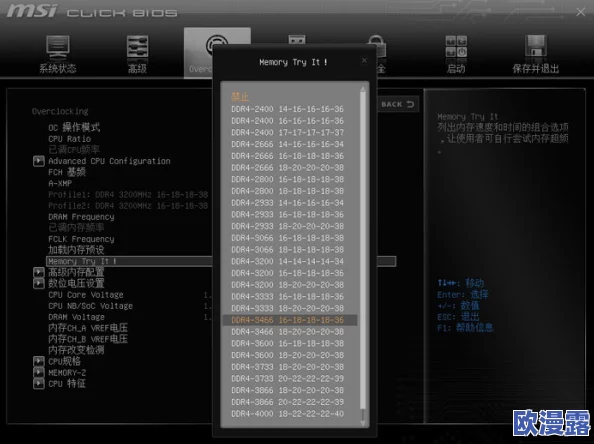Expand the MEMORY-Z submenu arrow
Image resolution: width=594 pixels, height=444 pixels.
click(x=39, y=372)
